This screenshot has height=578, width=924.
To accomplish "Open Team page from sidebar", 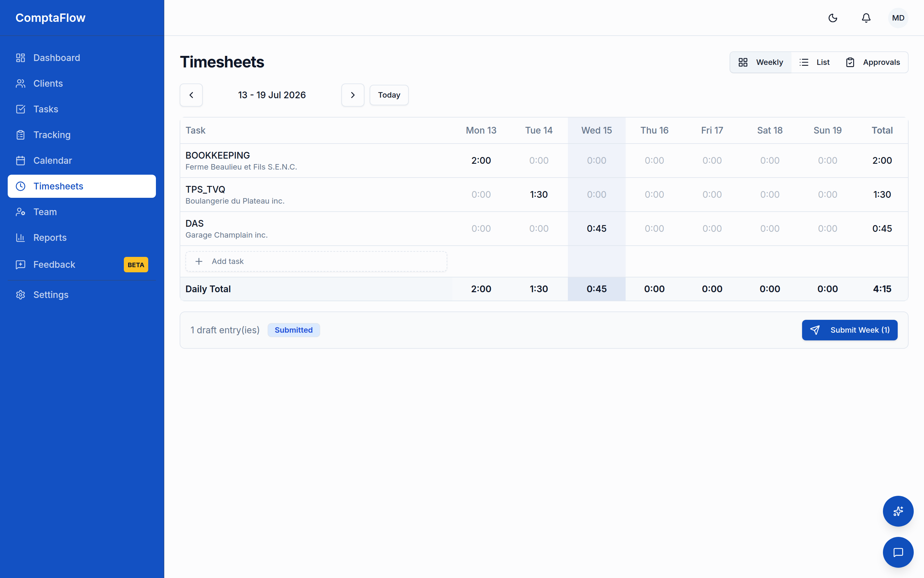I will tap(82, 212).
